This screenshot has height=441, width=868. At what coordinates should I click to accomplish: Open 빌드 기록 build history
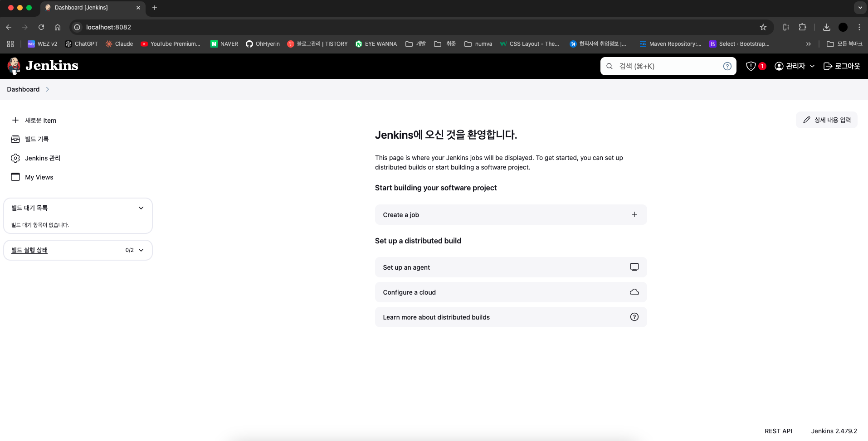30,139
